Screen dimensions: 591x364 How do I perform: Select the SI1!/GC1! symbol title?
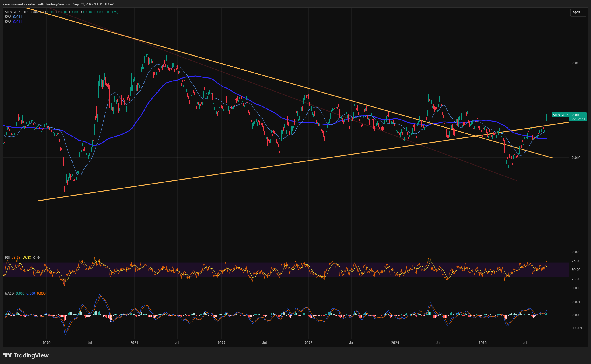tap(13, 12)
